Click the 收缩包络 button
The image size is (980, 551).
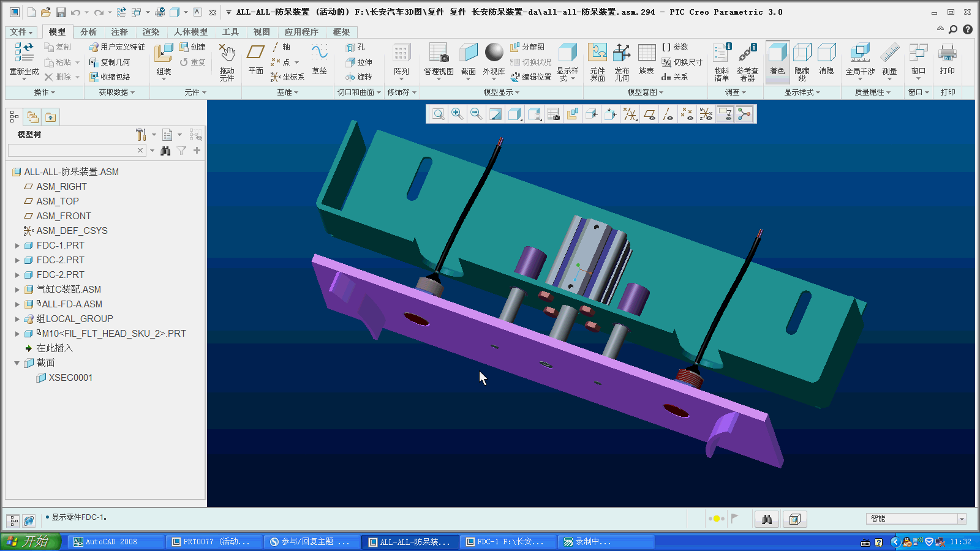[110, 77]
